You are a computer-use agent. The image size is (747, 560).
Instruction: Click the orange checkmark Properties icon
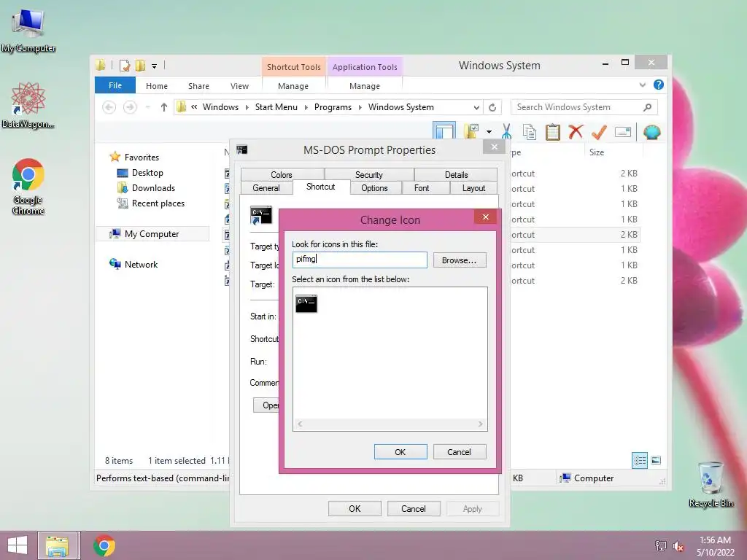coord(600,132)
